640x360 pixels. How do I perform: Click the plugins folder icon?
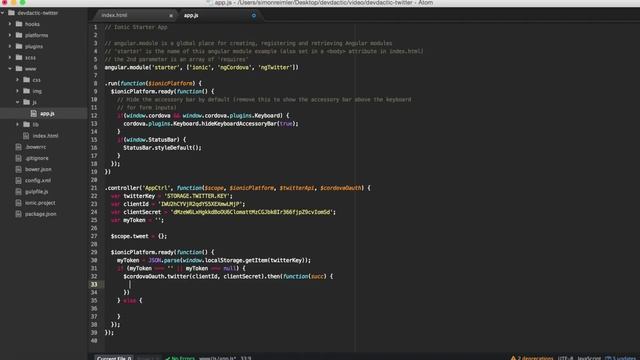coord(19,46)
